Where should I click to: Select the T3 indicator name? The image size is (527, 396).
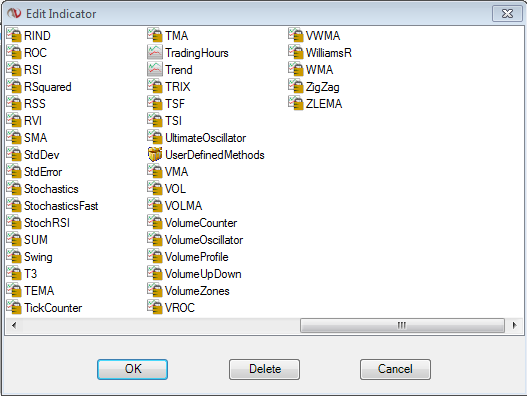click(31, 274)
